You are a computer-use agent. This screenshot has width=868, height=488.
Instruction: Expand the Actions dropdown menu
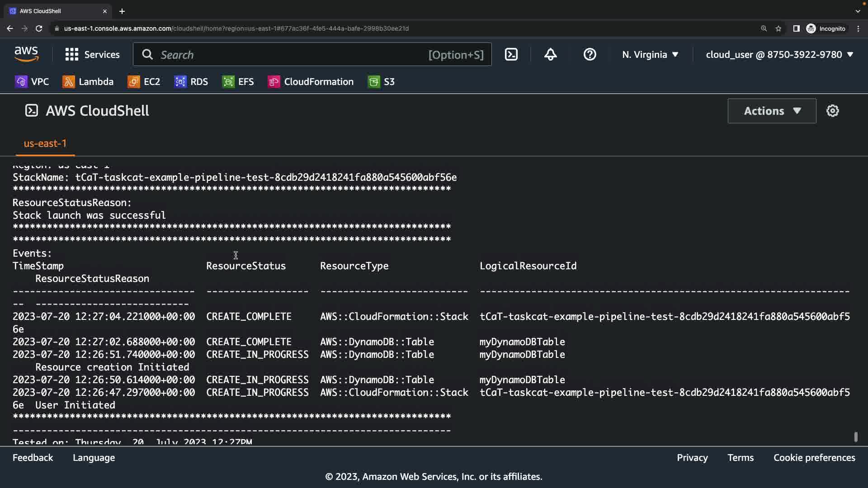[772, 111]
